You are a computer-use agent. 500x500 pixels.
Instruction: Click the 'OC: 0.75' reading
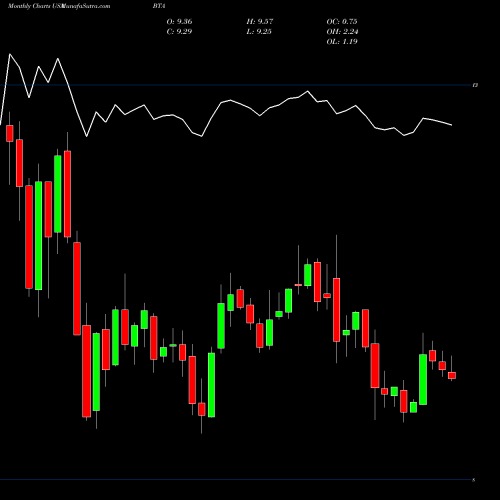tap(342, 21)
